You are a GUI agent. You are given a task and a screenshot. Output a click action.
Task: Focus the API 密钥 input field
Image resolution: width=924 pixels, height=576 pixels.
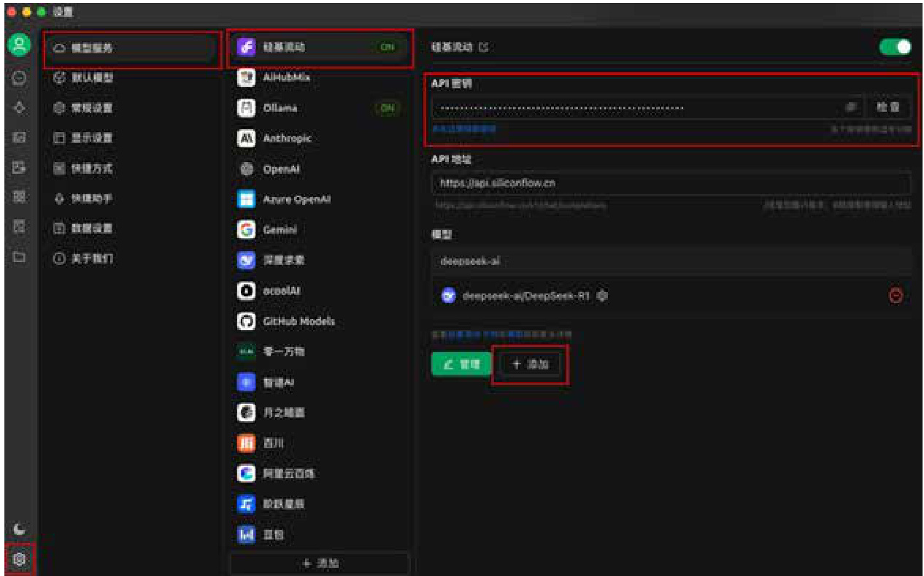click(x=647, y=107)
